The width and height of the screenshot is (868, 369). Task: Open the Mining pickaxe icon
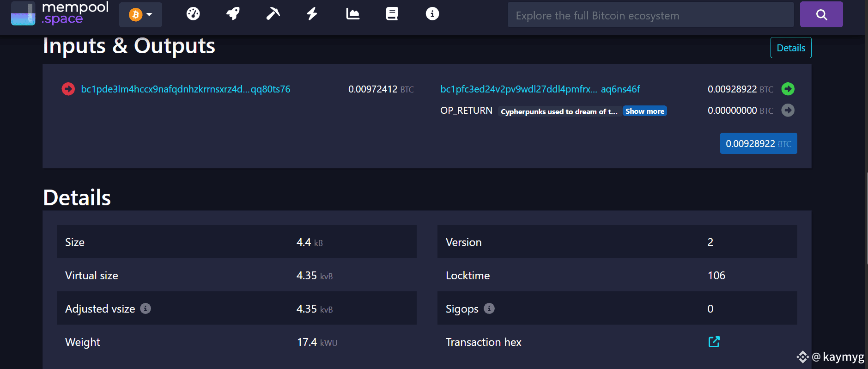(x=273, y=14)
